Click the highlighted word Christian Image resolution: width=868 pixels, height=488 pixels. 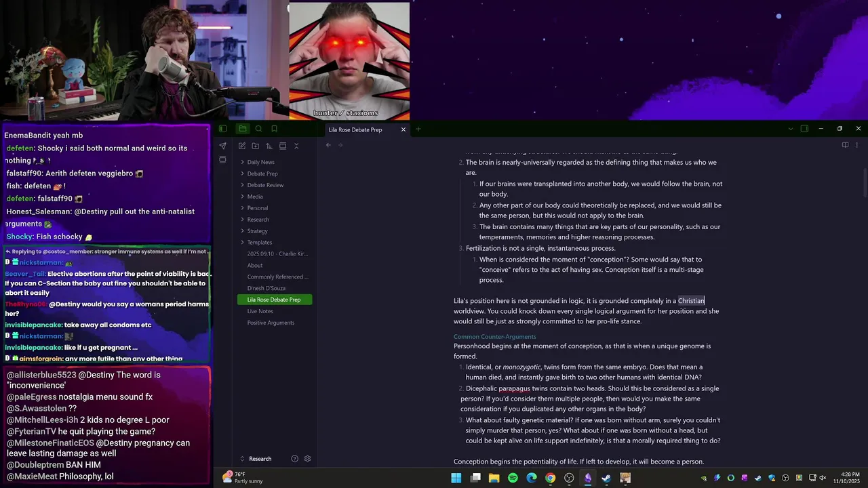691,301
